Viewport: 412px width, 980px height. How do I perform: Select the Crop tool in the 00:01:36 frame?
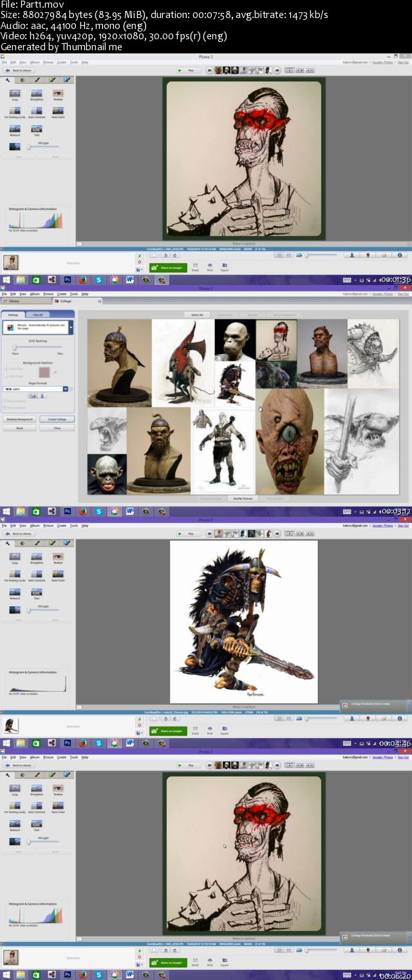15,94
